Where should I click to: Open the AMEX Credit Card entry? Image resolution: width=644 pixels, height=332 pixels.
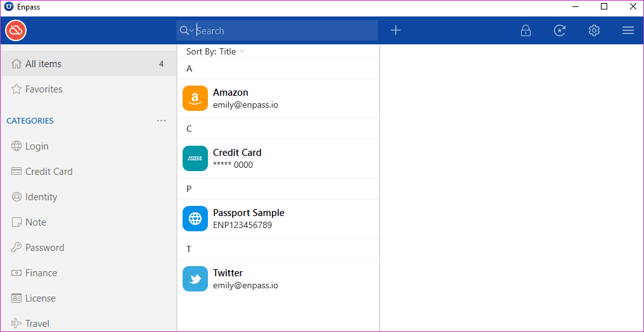278,158
